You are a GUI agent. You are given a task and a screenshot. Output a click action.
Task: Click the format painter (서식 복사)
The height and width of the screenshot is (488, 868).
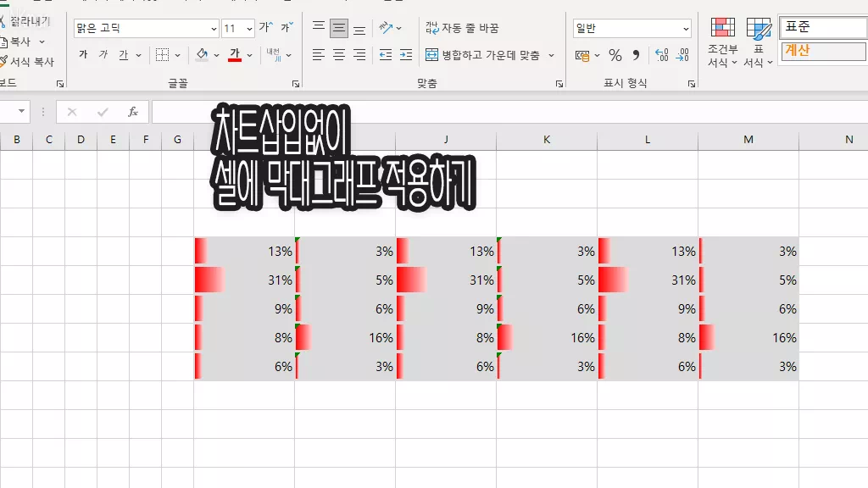[x=29, y=62]
